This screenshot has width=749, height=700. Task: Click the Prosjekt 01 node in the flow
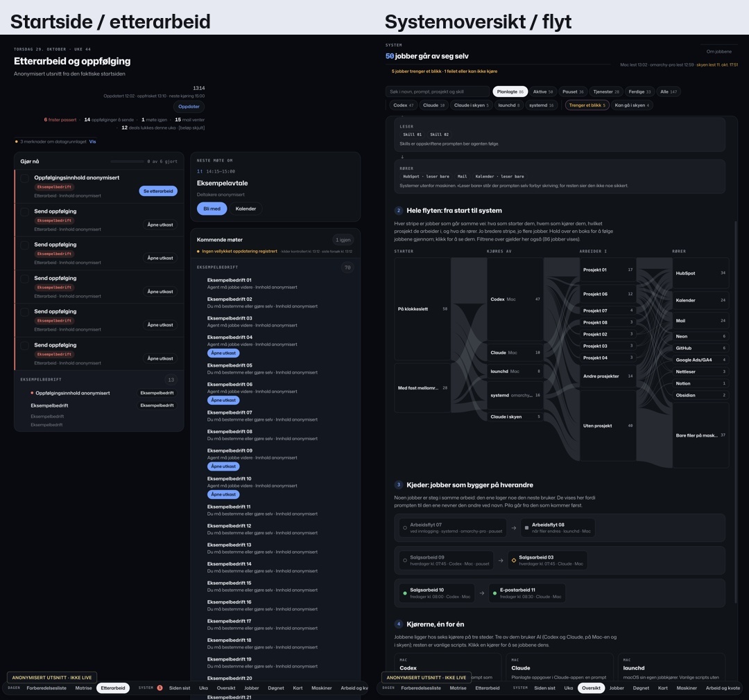[x=608, y=270]
